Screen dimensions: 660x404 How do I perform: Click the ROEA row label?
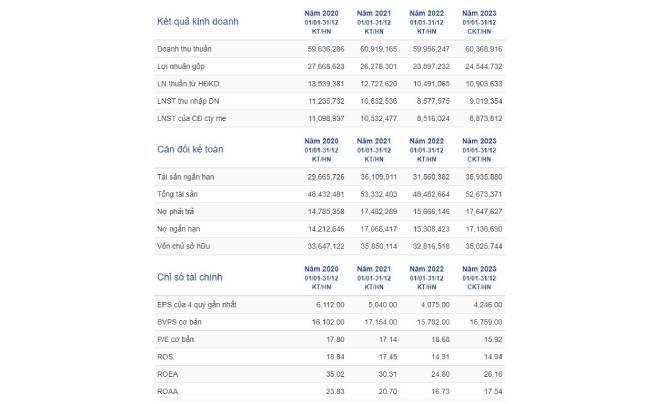click(x=167, y=374)
